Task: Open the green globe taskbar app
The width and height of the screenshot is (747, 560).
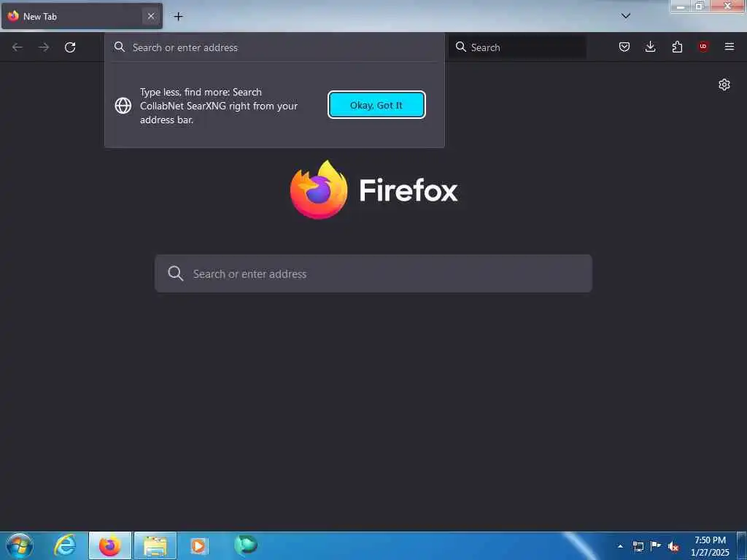Action: click(x=246, y=545)
